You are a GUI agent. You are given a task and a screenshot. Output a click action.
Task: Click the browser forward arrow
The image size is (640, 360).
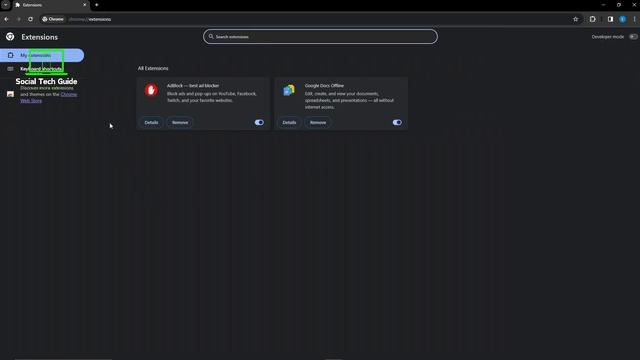point(18,19)
